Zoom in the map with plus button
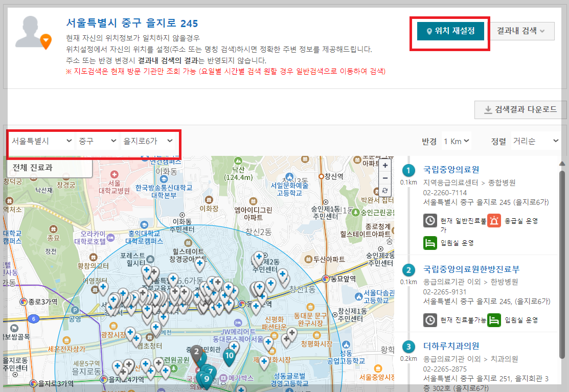 [x=385, y=166]
